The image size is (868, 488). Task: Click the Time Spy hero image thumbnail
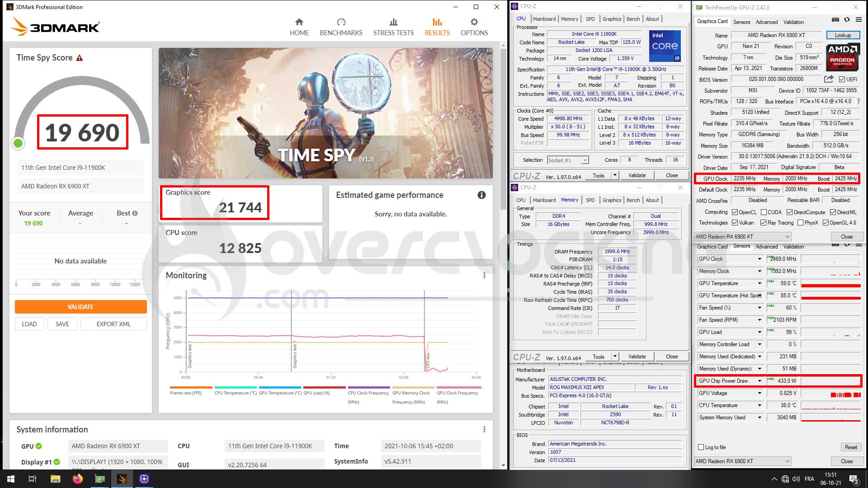[x=325, y=113]
